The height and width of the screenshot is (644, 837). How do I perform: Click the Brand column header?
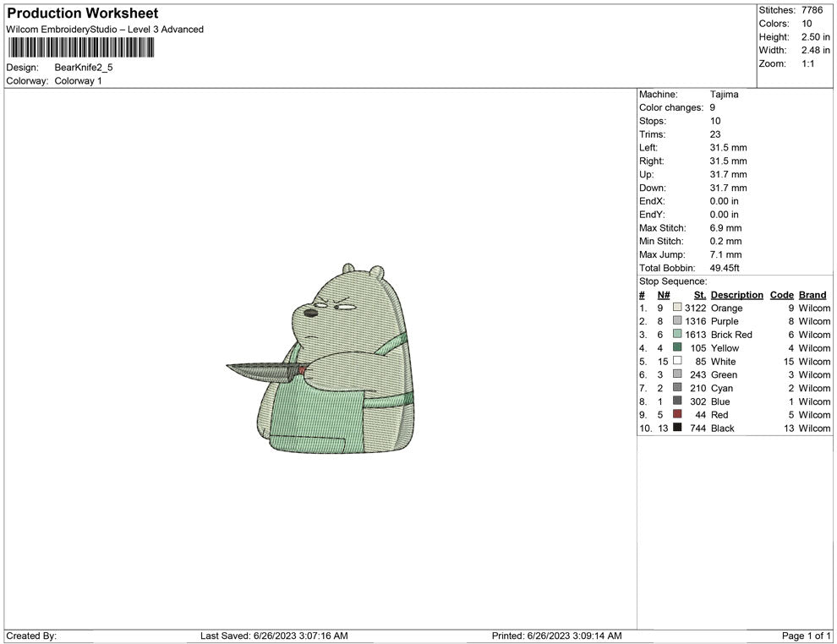click(812, 295)
